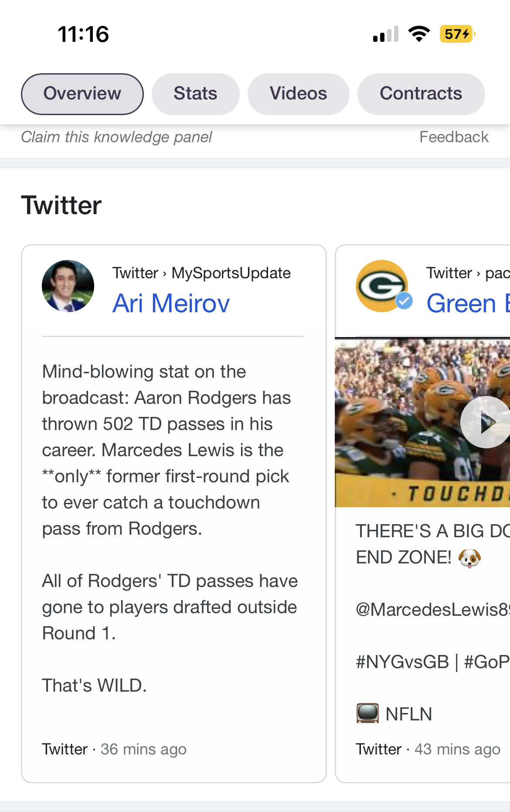Click Claim this knowledge panel link
The image size is (510, 812).
click(116, 137)
